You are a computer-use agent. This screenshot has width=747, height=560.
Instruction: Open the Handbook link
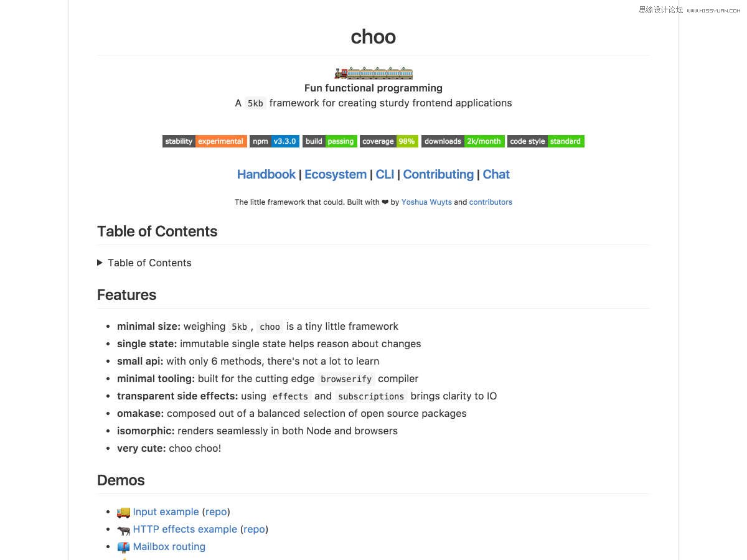coord(266,174)
